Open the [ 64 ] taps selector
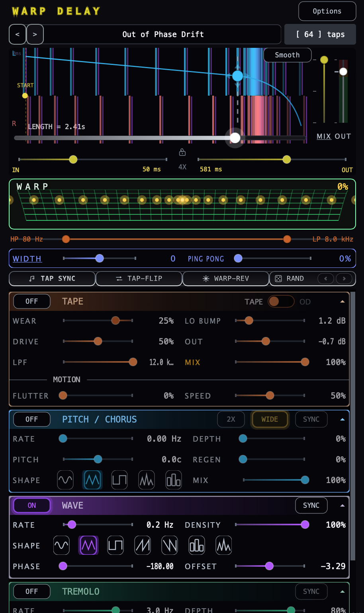 pyautogui.click(x=320, y=34)
